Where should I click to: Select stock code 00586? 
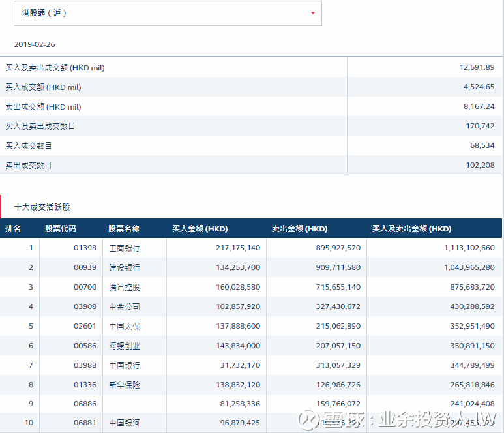pos(85,346)
